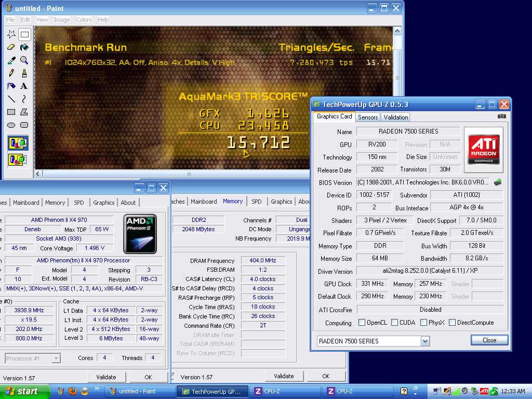Select the Free-Form Select tool in Paint
532x399 pixels.
click(x=11, y=34)
